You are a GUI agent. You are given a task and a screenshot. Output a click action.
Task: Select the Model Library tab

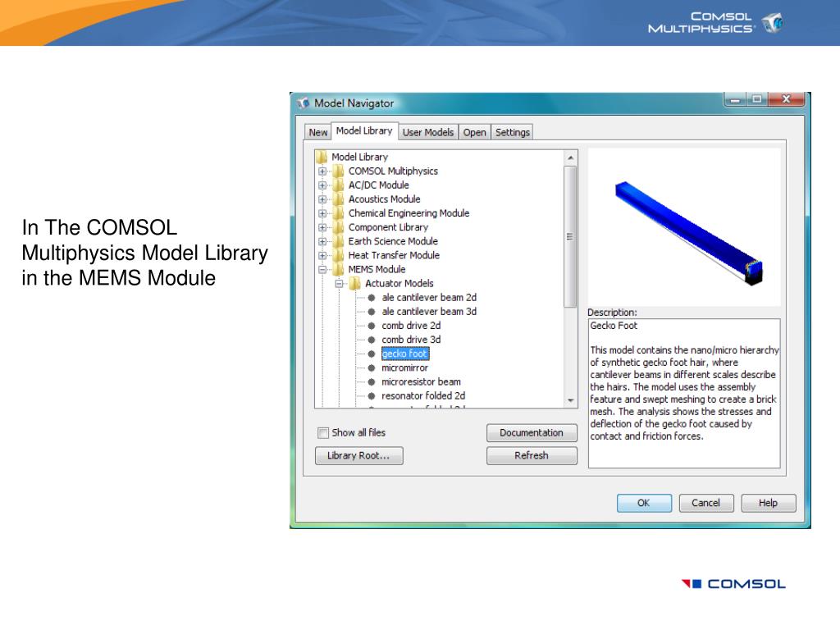tap(364, 130)
